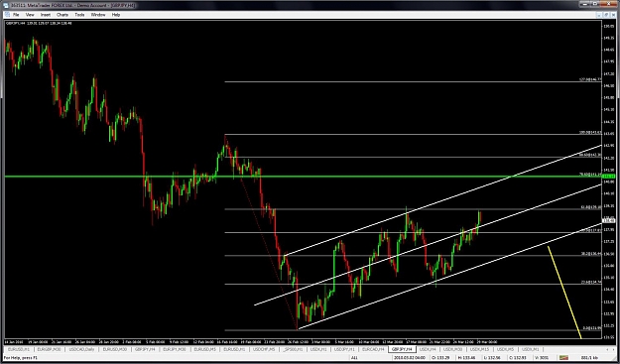Switch to the USDX,H1 chart tab

[318, 349]
